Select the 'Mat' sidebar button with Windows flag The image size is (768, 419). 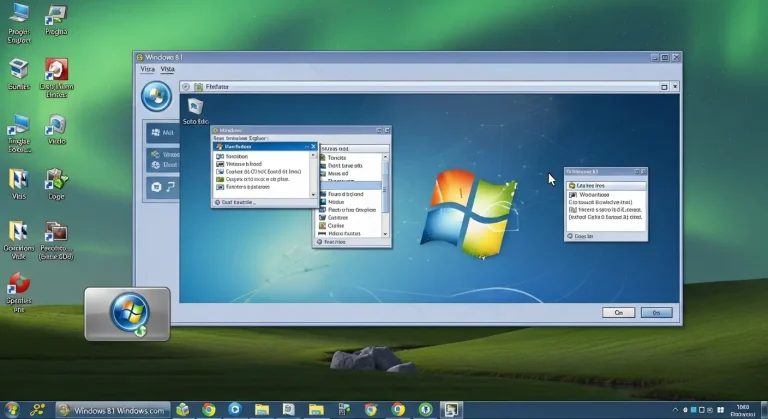pyautogui.click(x=163, y=132)
